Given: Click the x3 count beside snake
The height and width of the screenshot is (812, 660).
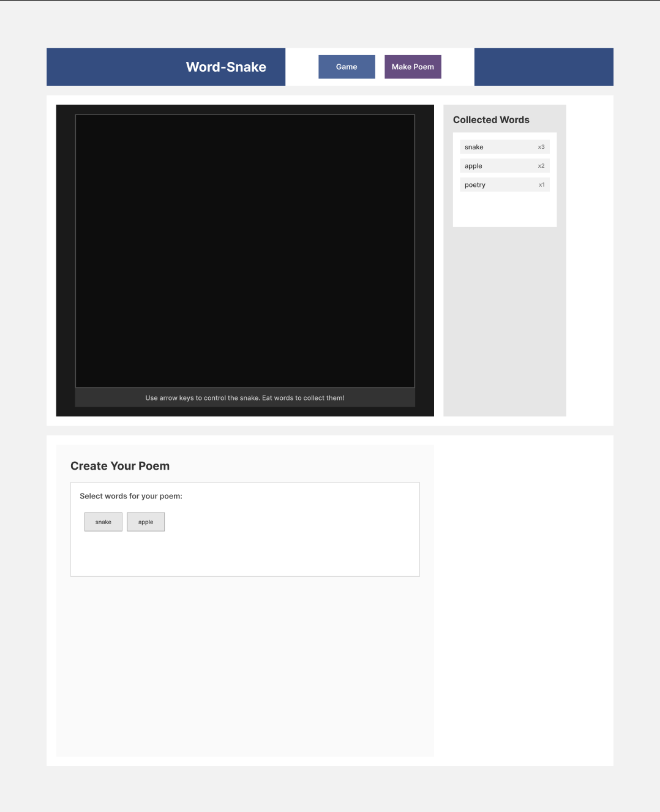Looking at the screenshot, I should coord(541,147).
